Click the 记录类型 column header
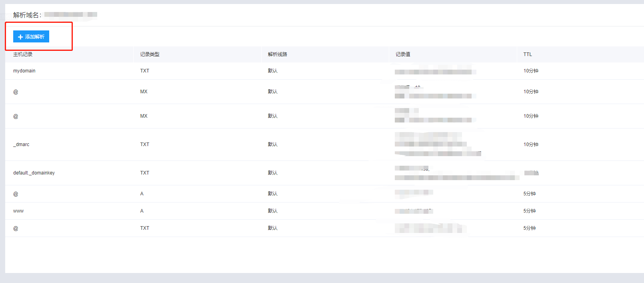The height and width of the screenshot is (283, 644). click(150, 54)
